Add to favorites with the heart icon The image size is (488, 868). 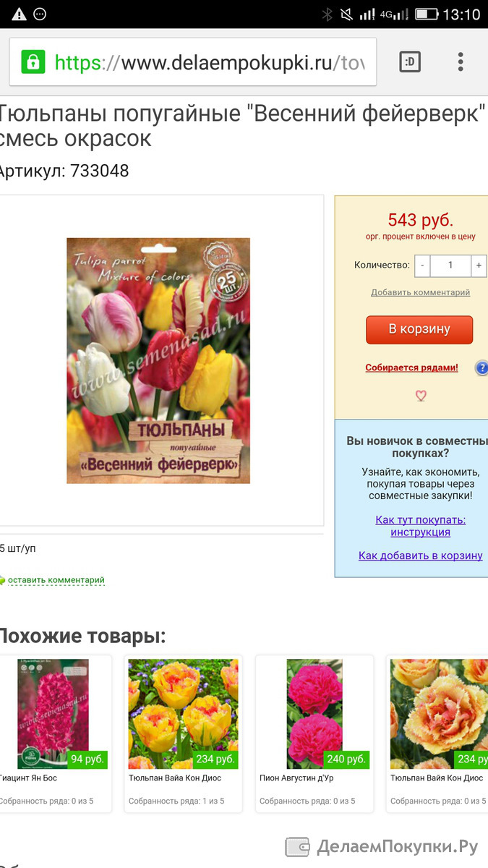421,396
